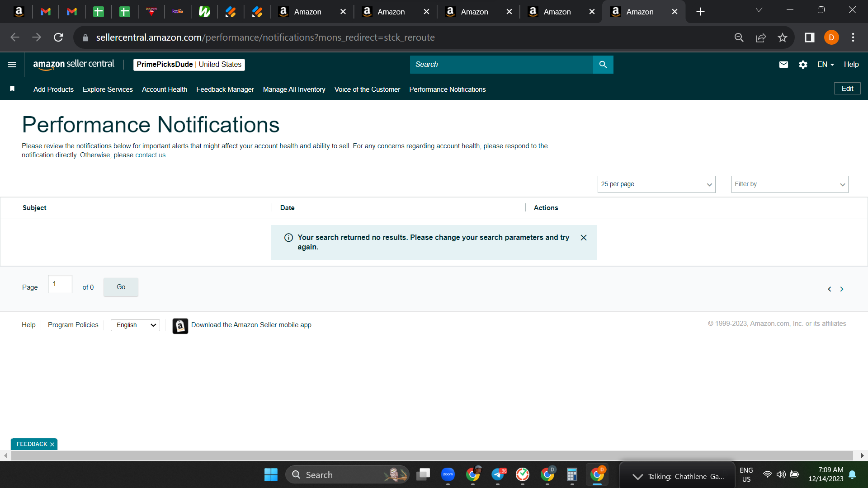Open the Windows Start menu

pyautogui.click(x=271, y=475)
